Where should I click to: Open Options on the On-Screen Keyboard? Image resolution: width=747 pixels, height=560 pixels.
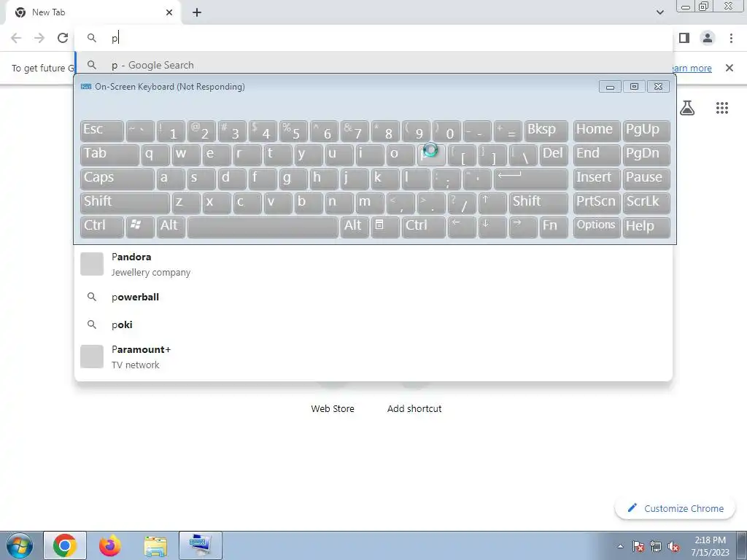597,227
